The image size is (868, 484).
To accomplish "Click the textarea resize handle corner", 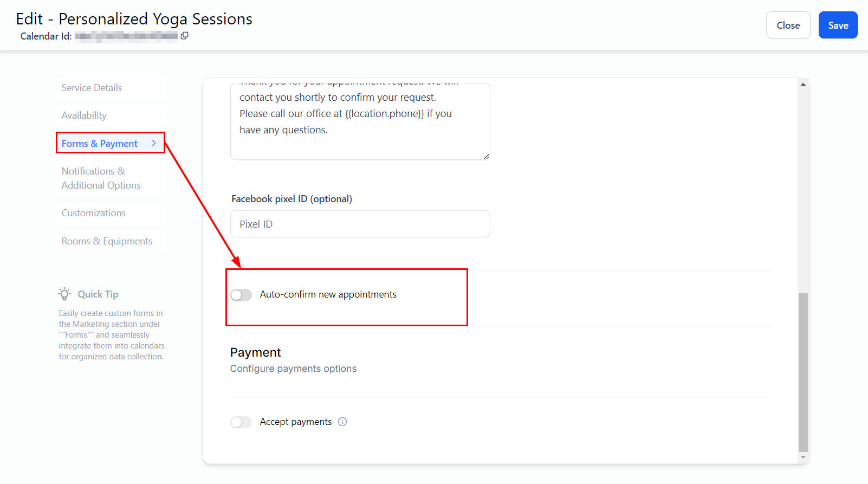I will pos(487,156).
